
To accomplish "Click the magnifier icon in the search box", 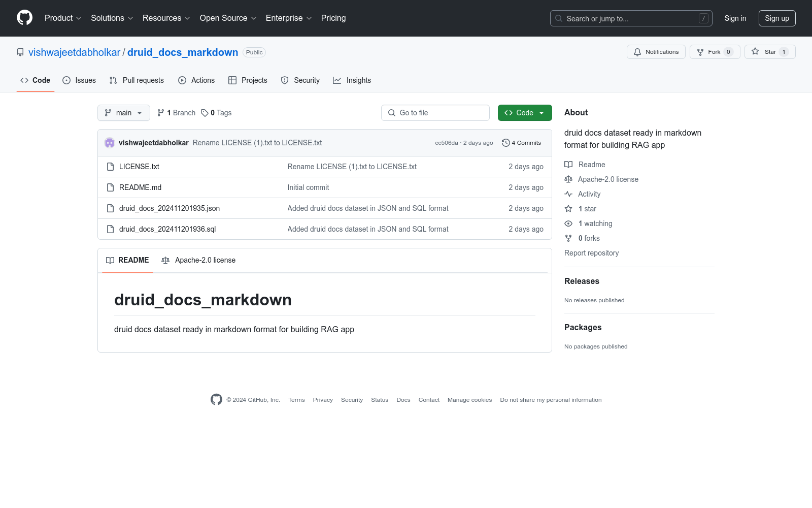I will pyautogui.click(x=559, y=18).
